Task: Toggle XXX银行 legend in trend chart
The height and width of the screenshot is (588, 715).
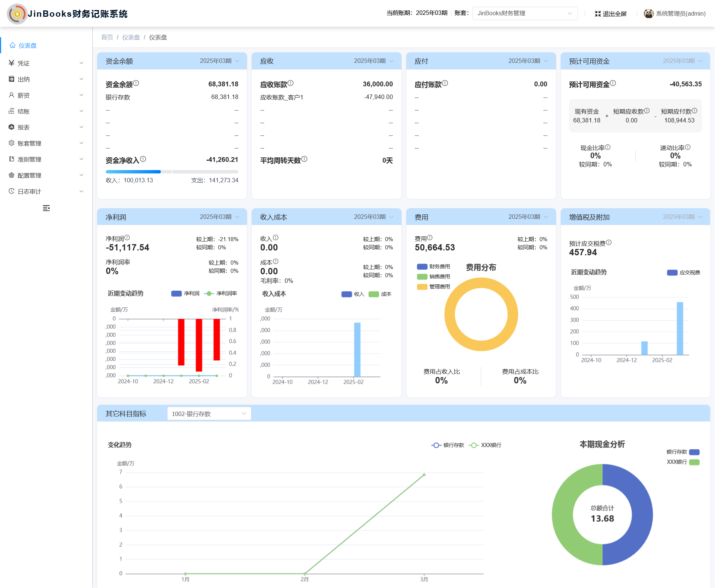Action: point(473,445)
